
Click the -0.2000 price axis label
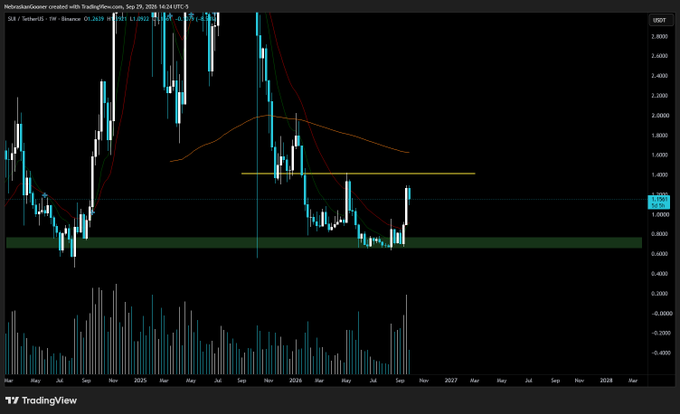[661, 333]
